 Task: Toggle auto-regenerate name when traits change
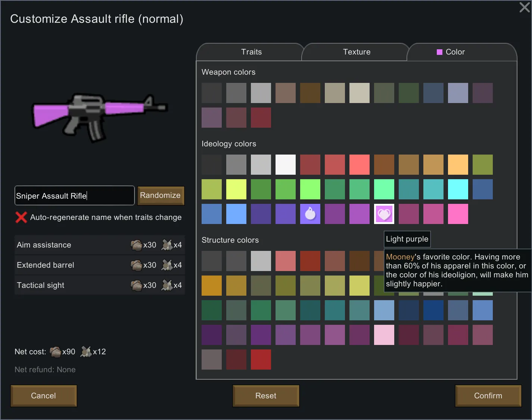tap(21, 217)
